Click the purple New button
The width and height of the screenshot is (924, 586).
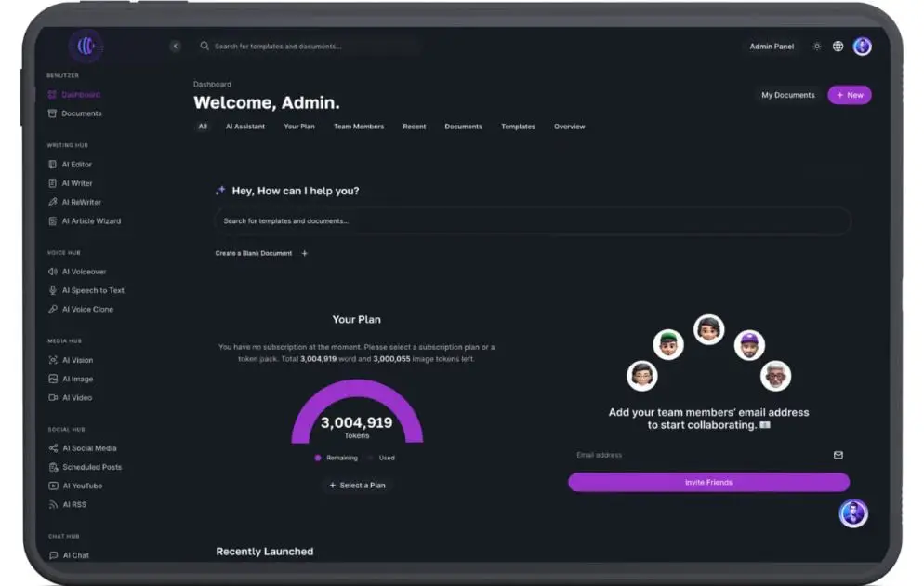[x=849, y=95]
